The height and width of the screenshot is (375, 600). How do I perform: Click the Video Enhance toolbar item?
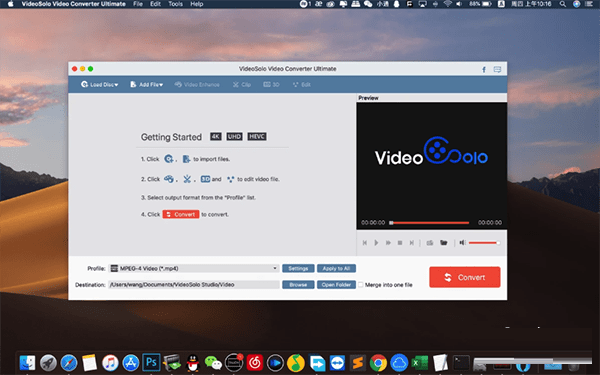tap(197, 84)
